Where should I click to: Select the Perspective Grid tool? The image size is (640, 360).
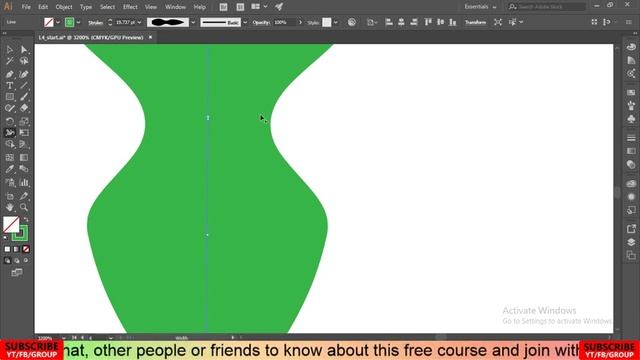[x=24, y=144]
